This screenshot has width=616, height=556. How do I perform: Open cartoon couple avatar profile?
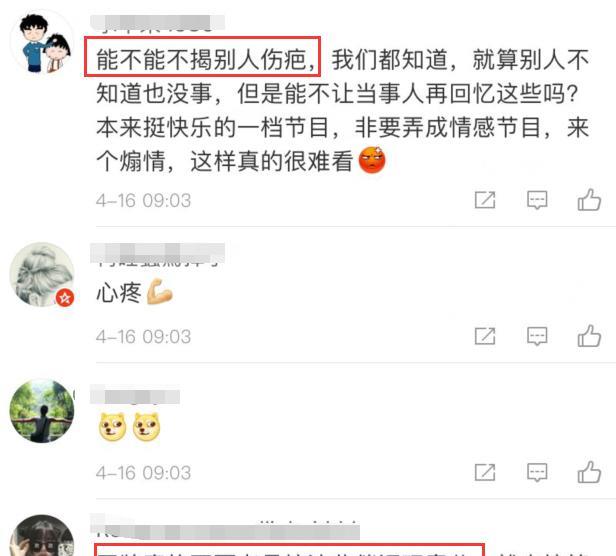pyautogui.click(x=42, y=42)
